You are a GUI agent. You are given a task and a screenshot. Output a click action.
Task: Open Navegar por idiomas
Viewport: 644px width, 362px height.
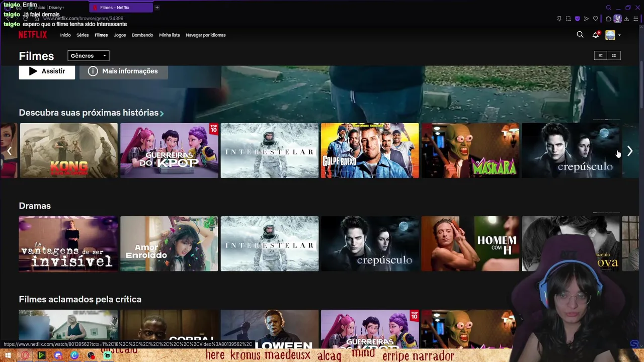click(206, 35)
